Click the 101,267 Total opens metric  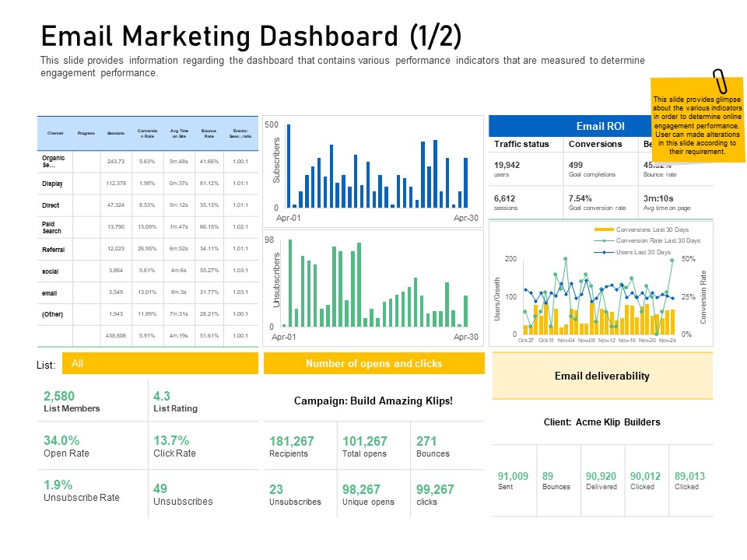click(x=365, y=446)
